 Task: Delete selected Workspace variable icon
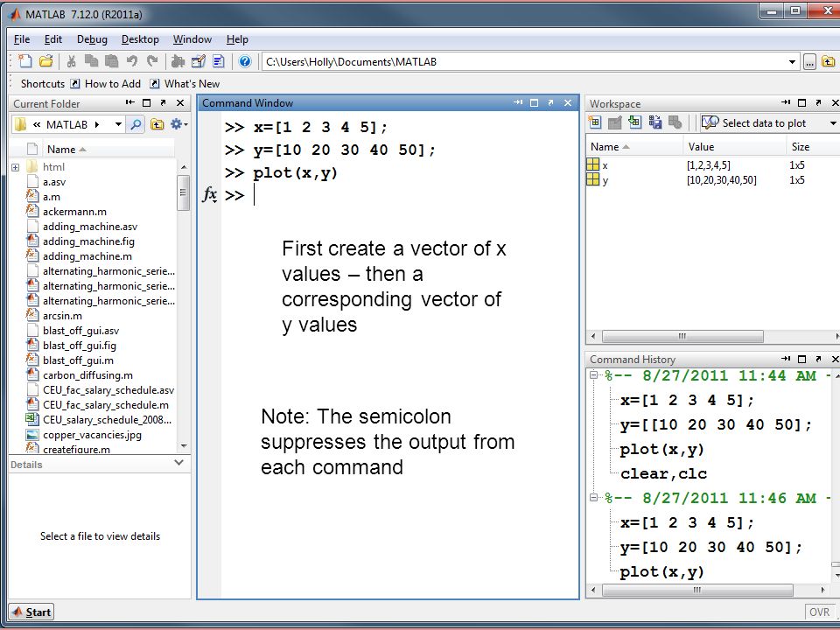click(x=675, y=122)
